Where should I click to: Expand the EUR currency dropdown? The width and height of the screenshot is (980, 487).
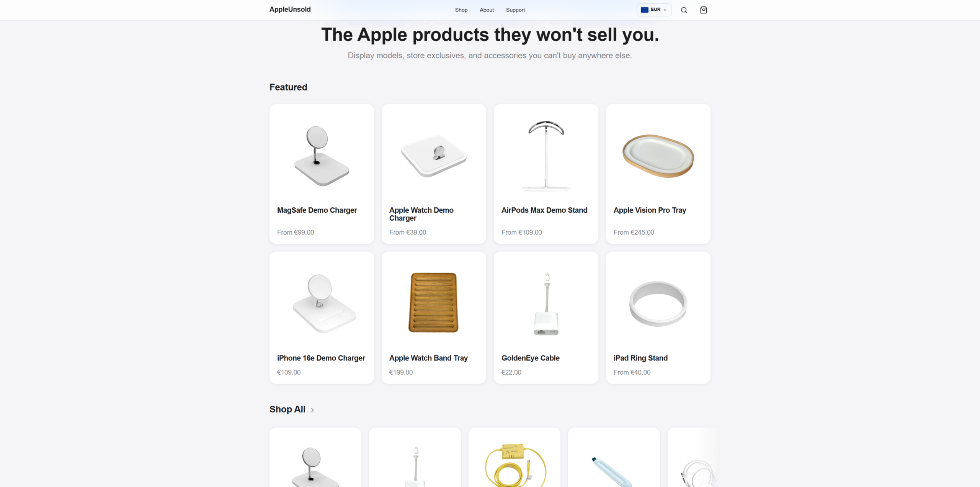tap(654, 10)
